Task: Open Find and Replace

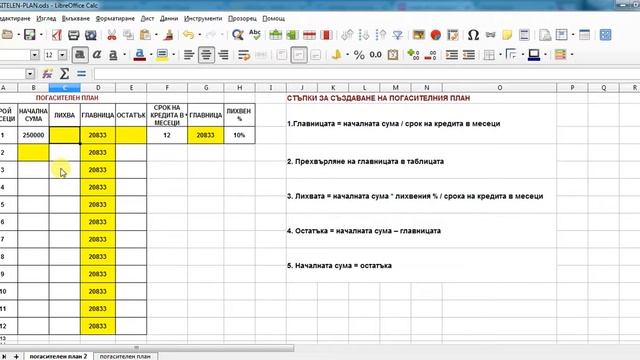Action: (x=238, y=35)
